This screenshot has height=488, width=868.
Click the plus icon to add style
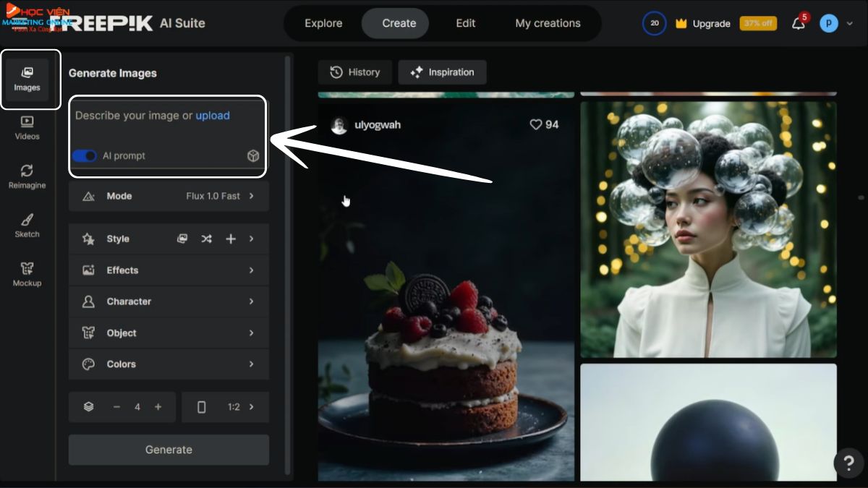click(x=231, y=239)
